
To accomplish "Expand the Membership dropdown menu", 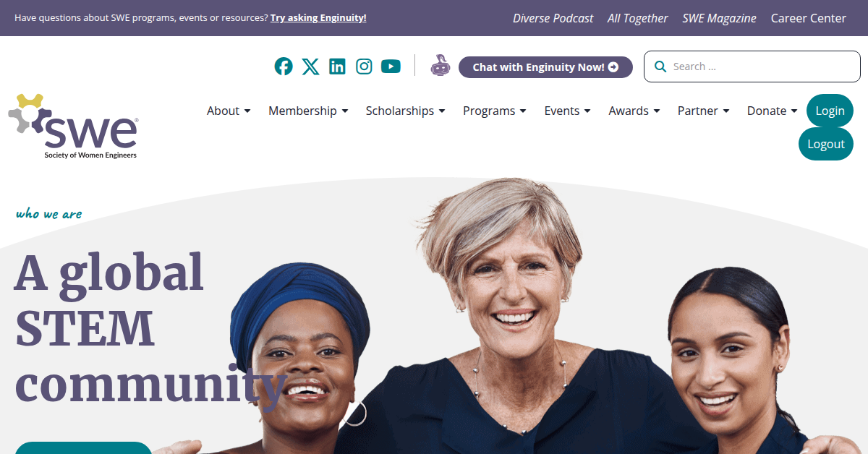I will pyautogui.click(x=308, y=111).
